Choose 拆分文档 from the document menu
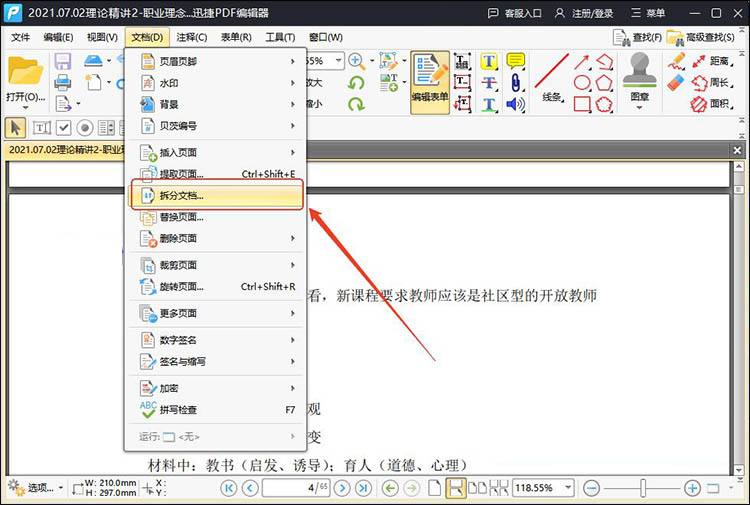 click(x=216, y=195)
